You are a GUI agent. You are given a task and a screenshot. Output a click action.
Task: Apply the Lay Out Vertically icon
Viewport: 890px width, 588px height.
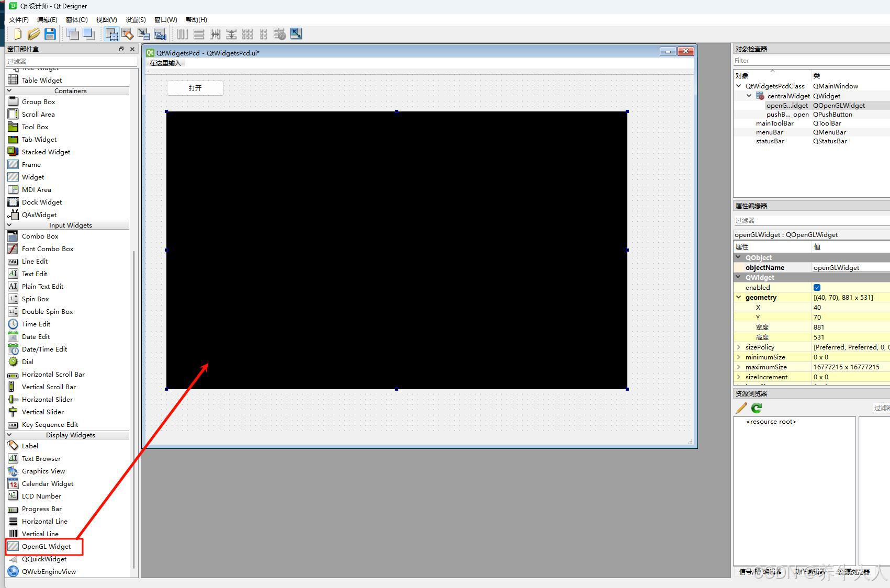click(199, 34)
